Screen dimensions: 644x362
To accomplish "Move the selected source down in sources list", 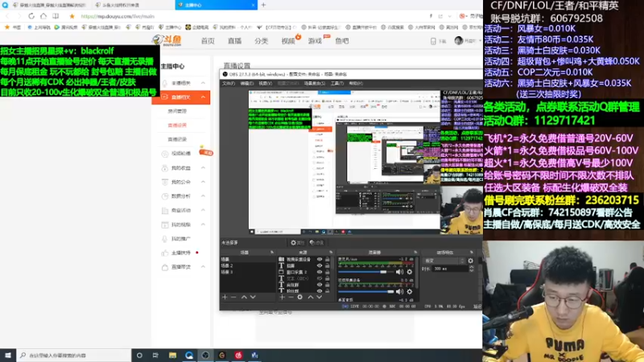I will click(319, 297).
